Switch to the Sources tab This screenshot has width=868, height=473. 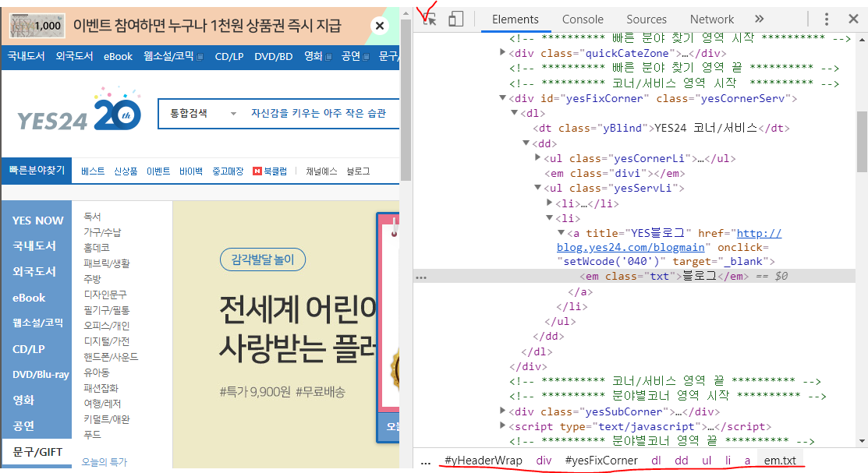click(x=647, y=19)
